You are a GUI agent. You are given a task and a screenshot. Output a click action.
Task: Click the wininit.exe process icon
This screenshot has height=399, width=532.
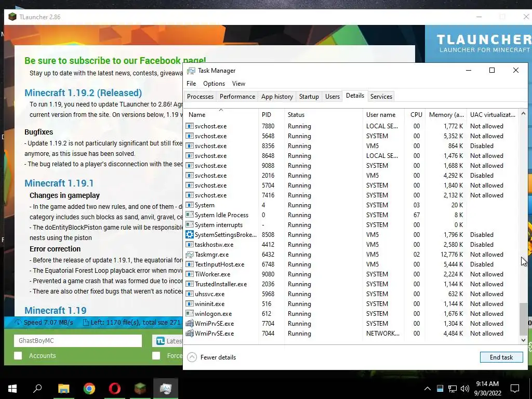[189, 303]
